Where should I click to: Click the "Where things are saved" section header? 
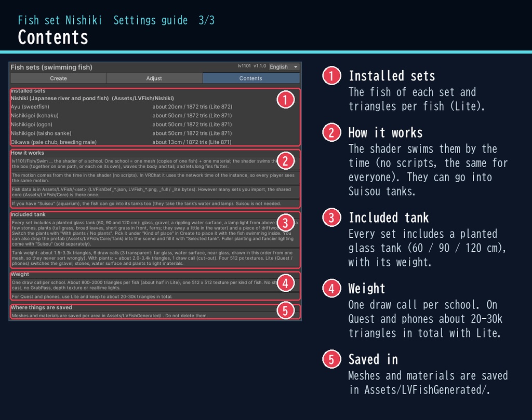click(x=42, y=307)
